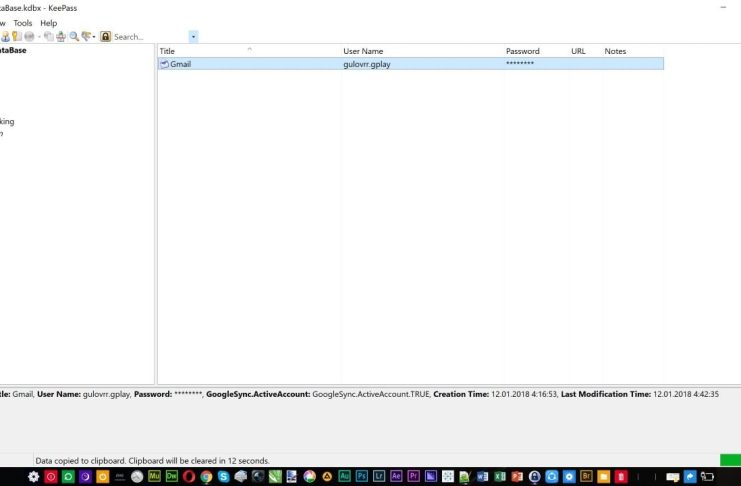Lock workspace with the padlock toolbar icon

(x=105, y=36)
